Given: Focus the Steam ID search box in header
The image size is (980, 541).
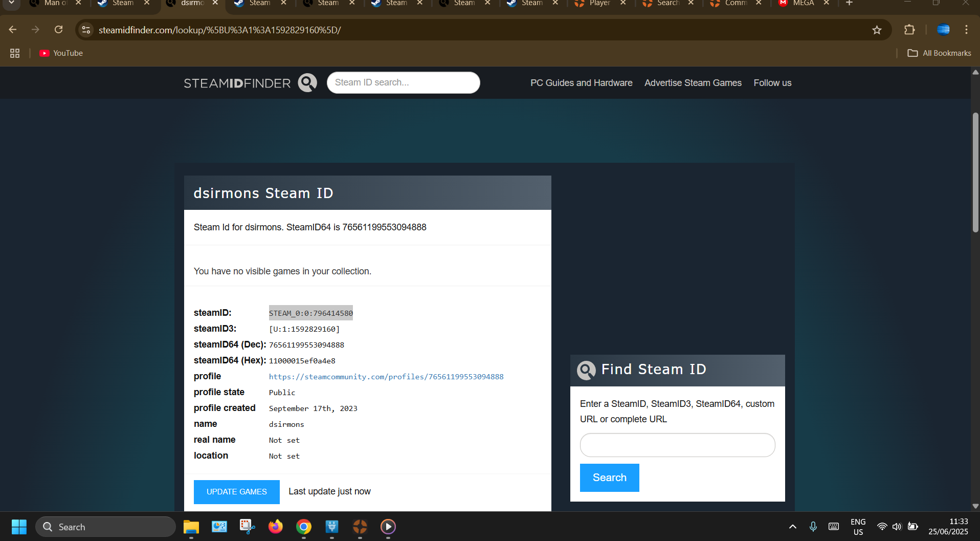Looking at the screenshot, I should (x=403, y=82).
